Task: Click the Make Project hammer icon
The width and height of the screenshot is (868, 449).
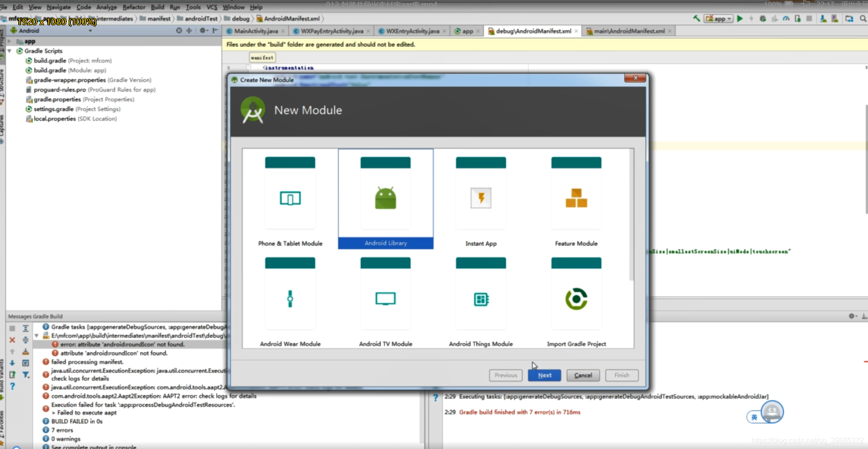Action: click(x=696, y=18)
